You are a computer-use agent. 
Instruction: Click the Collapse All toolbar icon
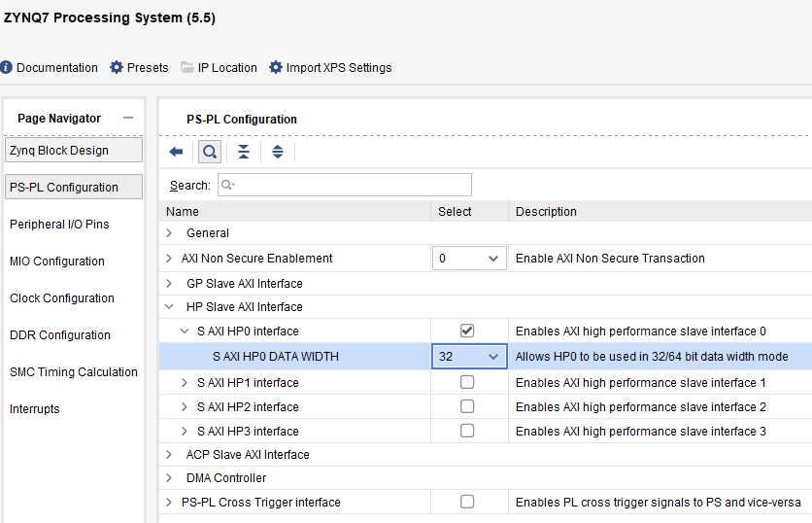pos(244,152)
